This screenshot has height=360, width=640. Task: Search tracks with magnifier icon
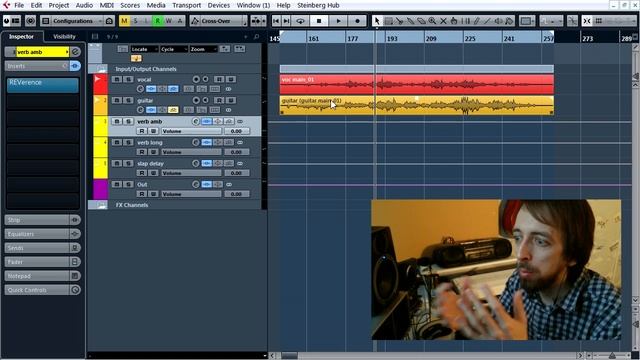[256, 37]
